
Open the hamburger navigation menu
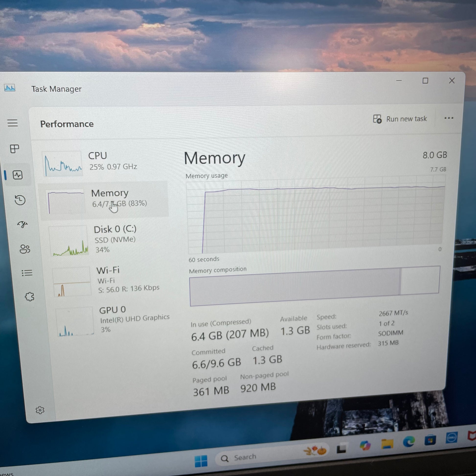(12, 123)
